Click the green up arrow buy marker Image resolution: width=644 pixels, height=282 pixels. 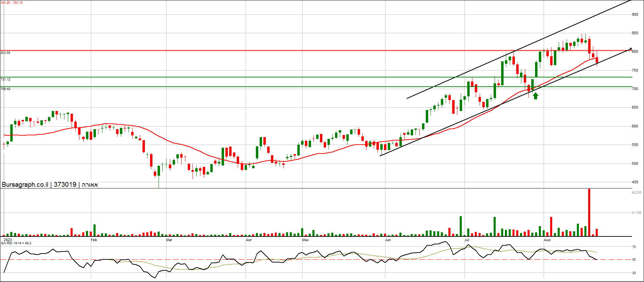click(x=535, y=96)
